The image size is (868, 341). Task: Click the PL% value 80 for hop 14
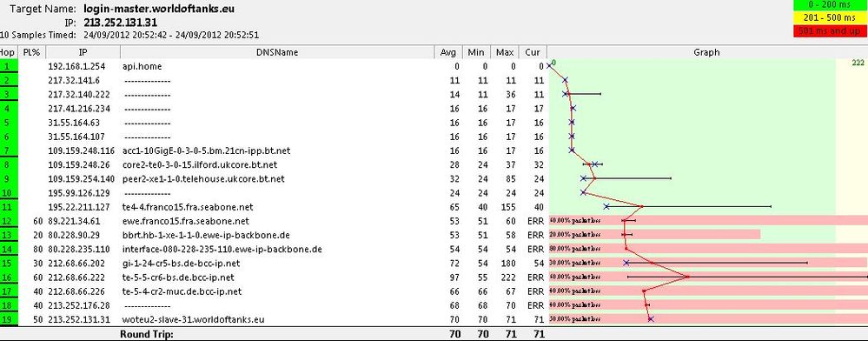coord(37,250)
